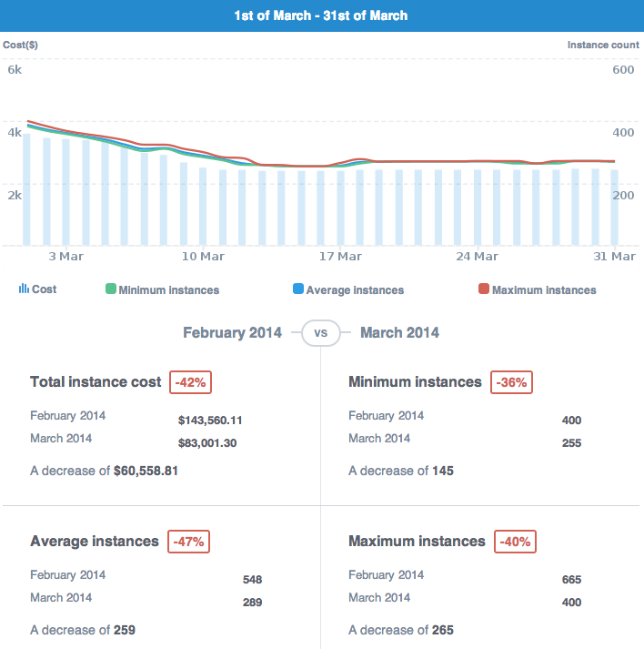Hide the Cost series via legend label
The image size is (644, 649).
44,289
